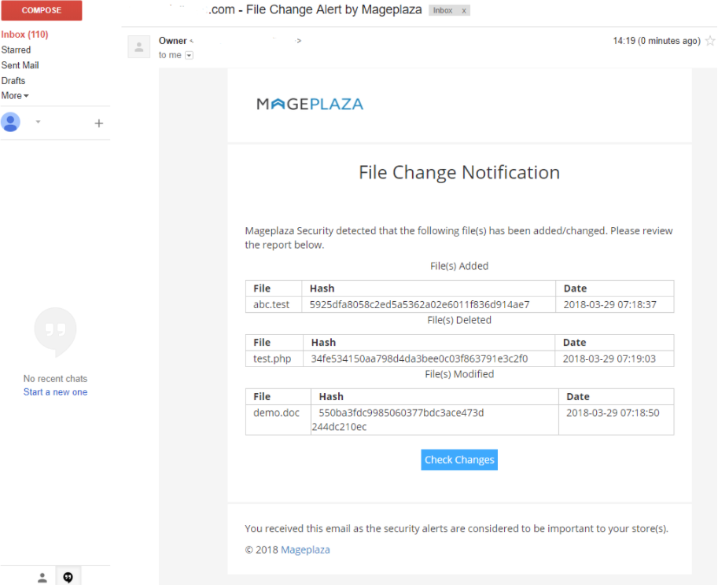The image size is (718, 588).
Task: Open the Mageplaza footer link
Action: pos(305,550)
